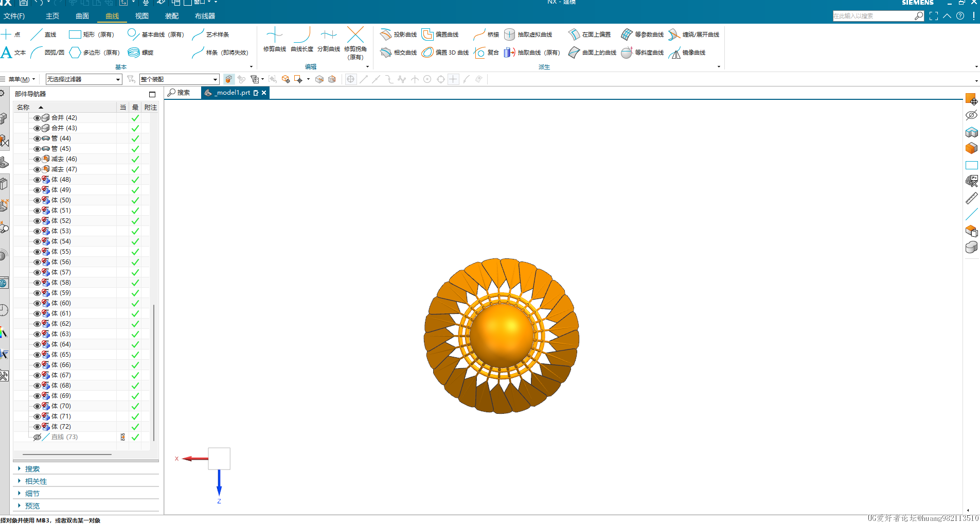Select the 直线 (Line) tool
Screen dimensions: 980x524
click(x=44, y=34)
